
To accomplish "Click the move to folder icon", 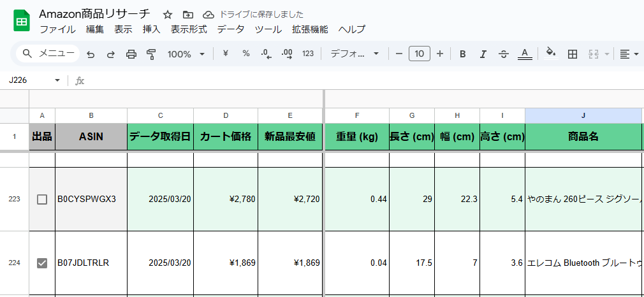I will click(187, 15).
